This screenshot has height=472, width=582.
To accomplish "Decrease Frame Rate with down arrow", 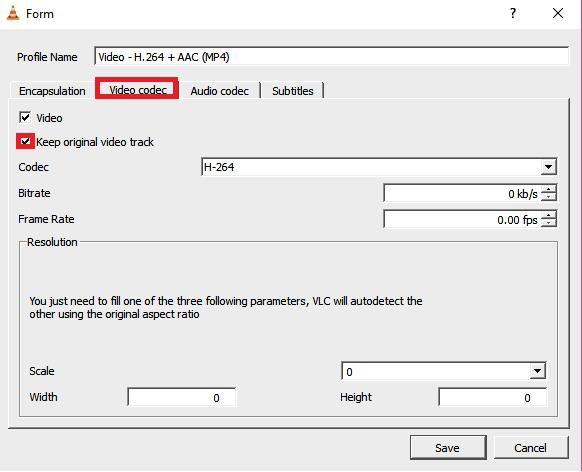I will 549,223.
